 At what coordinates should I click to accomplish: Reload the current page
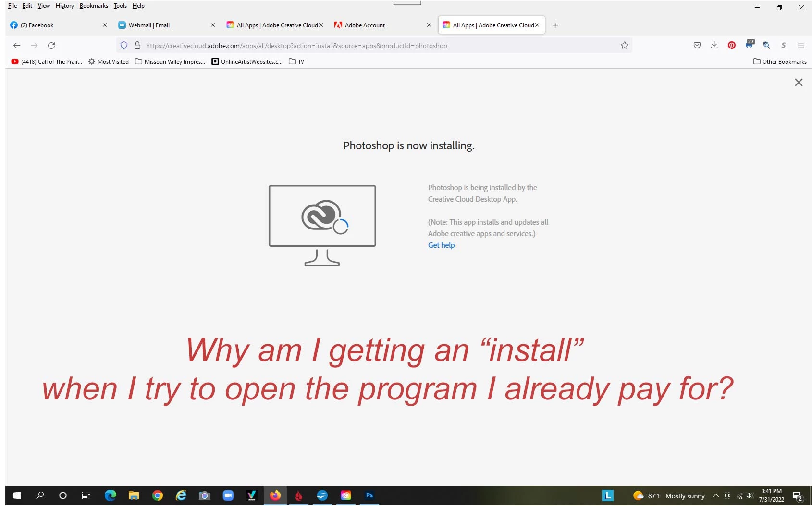51,46
